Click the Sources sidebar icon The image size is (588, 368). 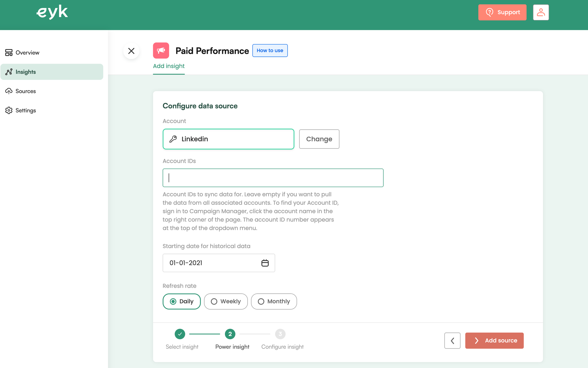pos(9,91)
